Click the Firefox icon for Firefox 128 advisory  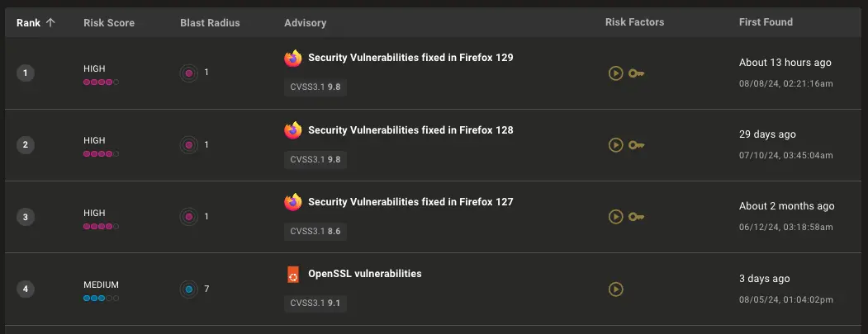(x=293, y=130)
